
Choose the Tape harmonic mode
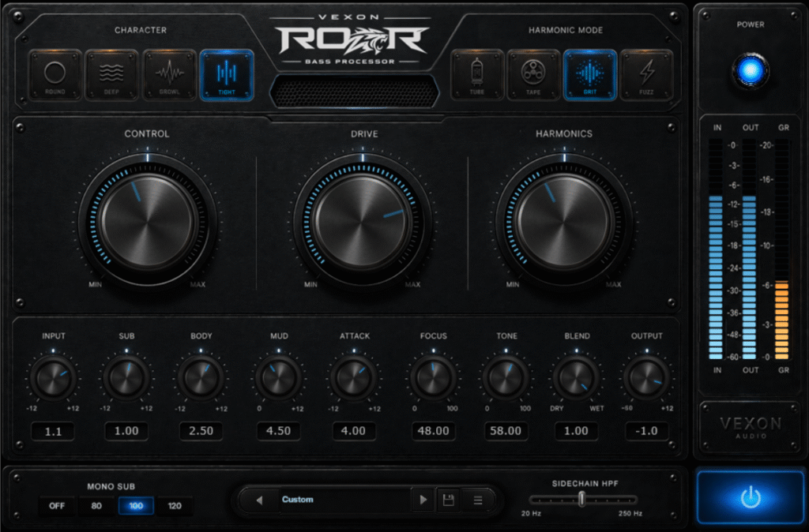533,75
